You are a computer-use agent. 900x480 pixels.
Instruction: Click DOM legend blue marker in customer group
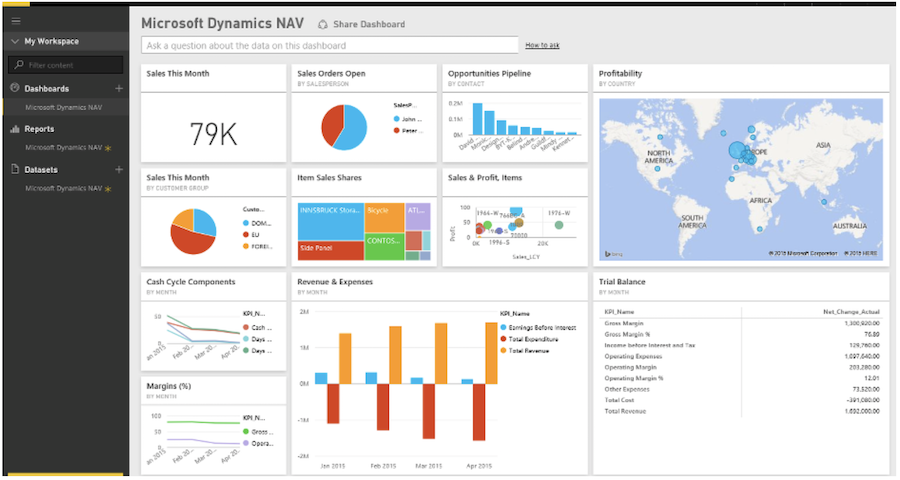coord(246,223)
